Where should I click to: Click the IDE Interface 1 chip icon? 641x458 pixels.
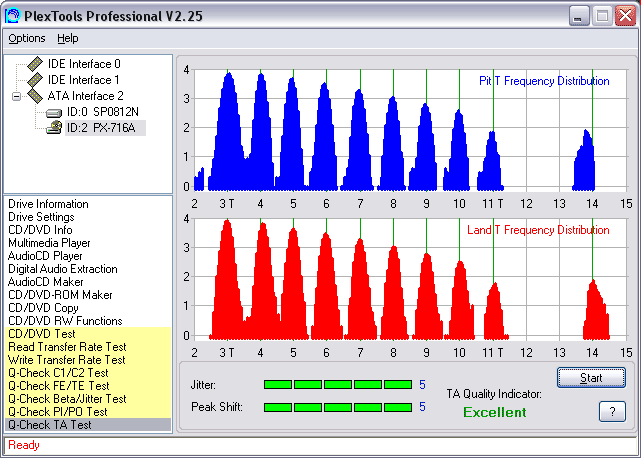[x=35, y=80]
